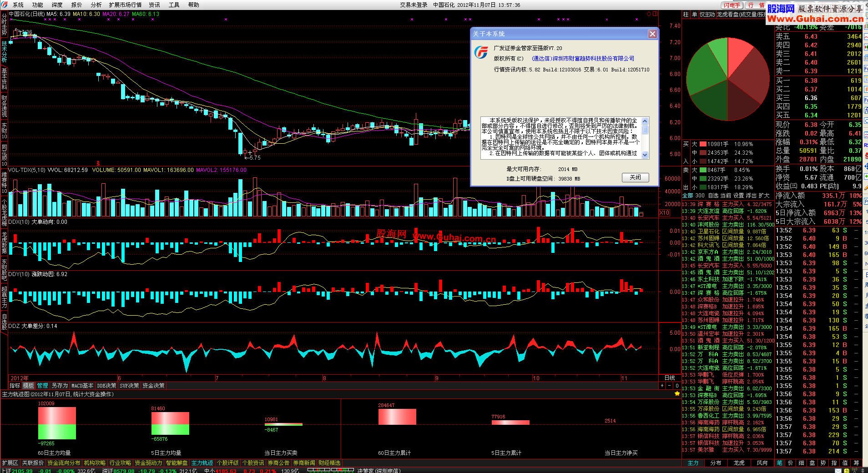Image resolution: width=868 pixels, height=473 pixels.
Task: Open the 帮助 menu
Action: [x=194, y=5]
